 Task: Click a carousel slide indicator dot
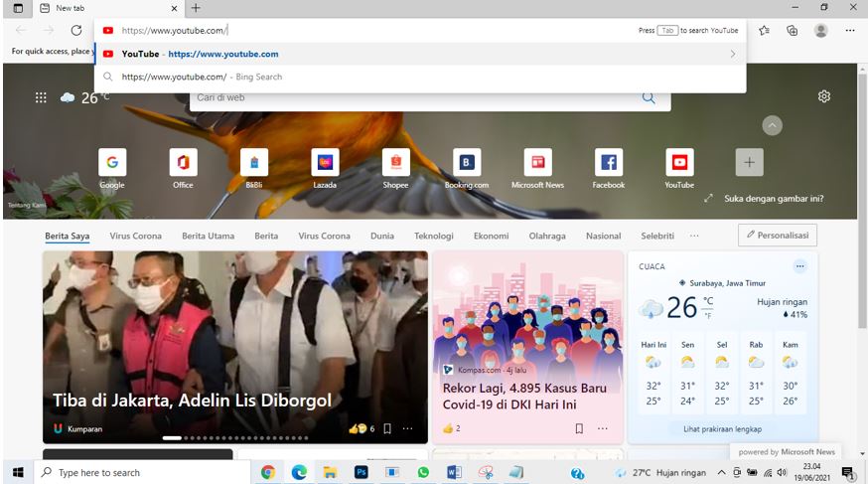(x=199, y=437)
